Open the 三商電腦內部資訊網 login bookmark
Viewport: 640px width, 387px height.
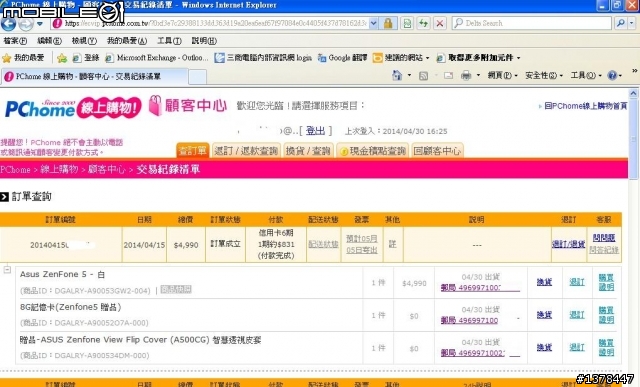pos(263,58)
